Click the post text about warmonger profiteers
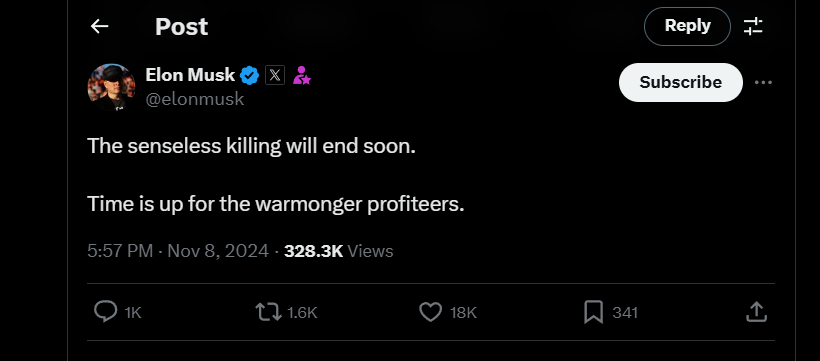 [x=276, y=204]
